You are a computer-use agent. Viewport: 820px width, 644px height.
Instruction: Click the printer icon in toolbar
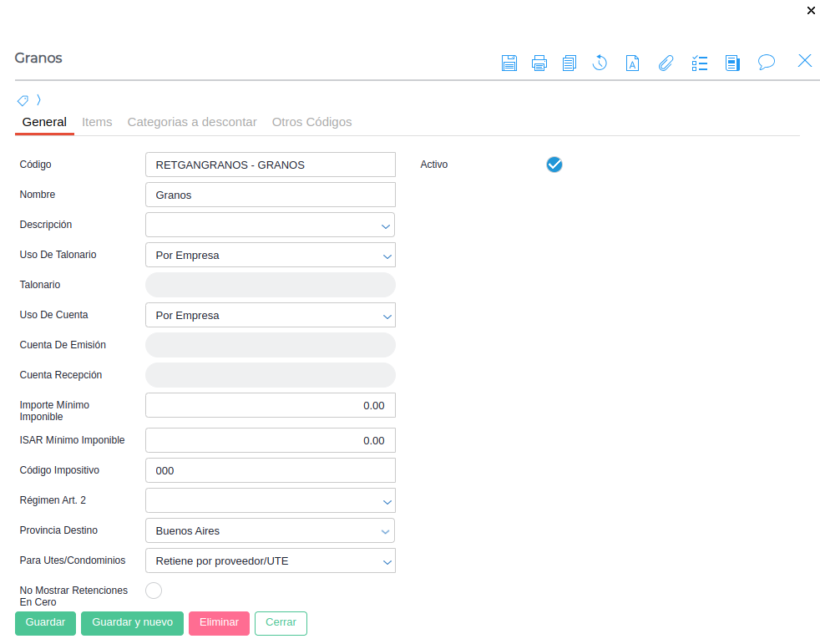[539, 63]
